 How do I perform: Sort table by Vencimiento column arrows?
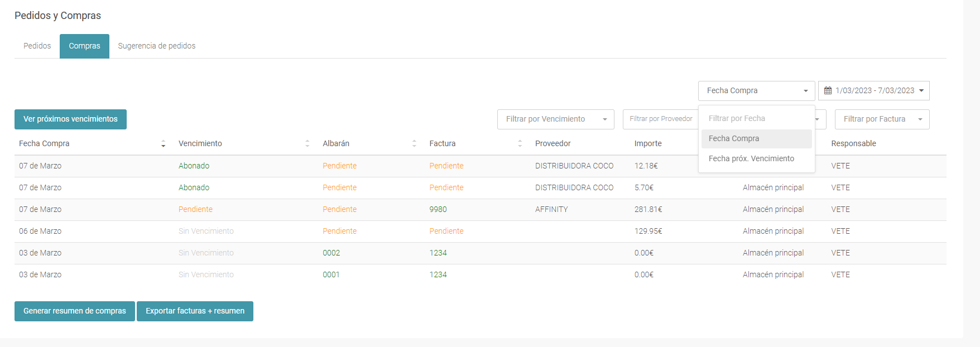click(x=307, y=144)
